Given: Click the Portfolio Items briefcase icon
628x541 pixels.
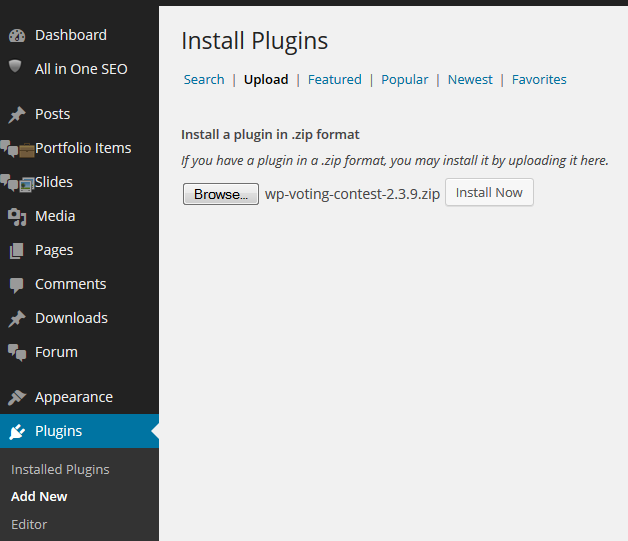Looking at the screenshot, I should [x=27, y=150].
